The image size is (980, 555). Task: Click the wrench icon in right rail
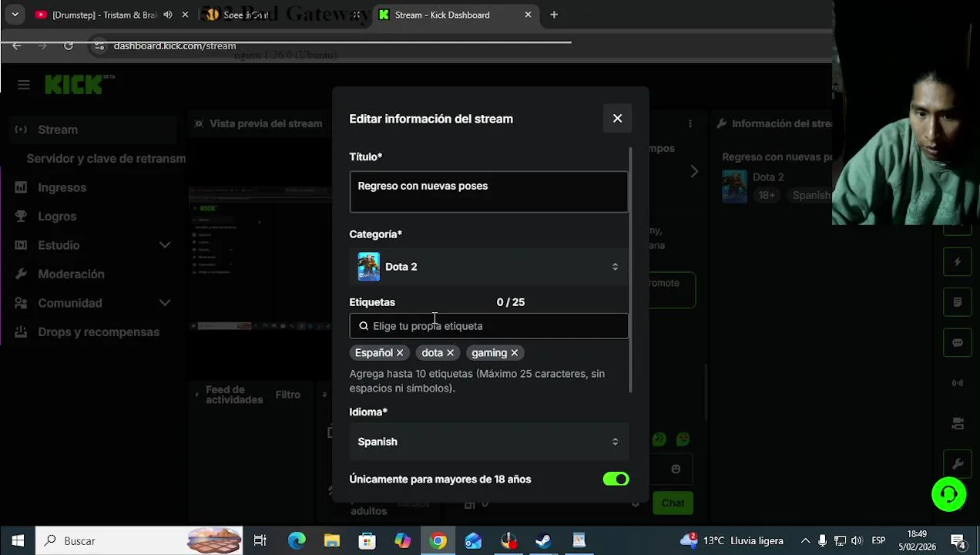(x=958, y=464)
